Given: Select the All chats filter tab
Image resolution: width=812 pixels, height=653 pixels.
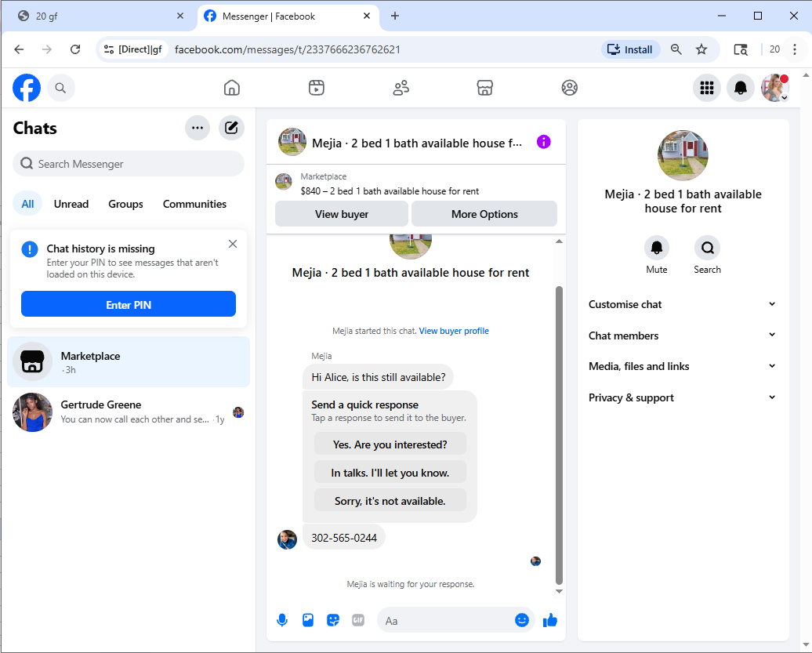Looking at the screenshot, I should pyautogui.click(x=27, y=204).
